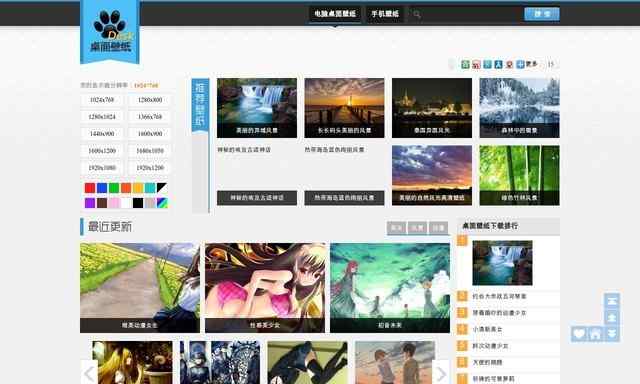Screen dimensions: 640x384
Task: Pick the pink color swatch
Action: [x=114, y=203]
